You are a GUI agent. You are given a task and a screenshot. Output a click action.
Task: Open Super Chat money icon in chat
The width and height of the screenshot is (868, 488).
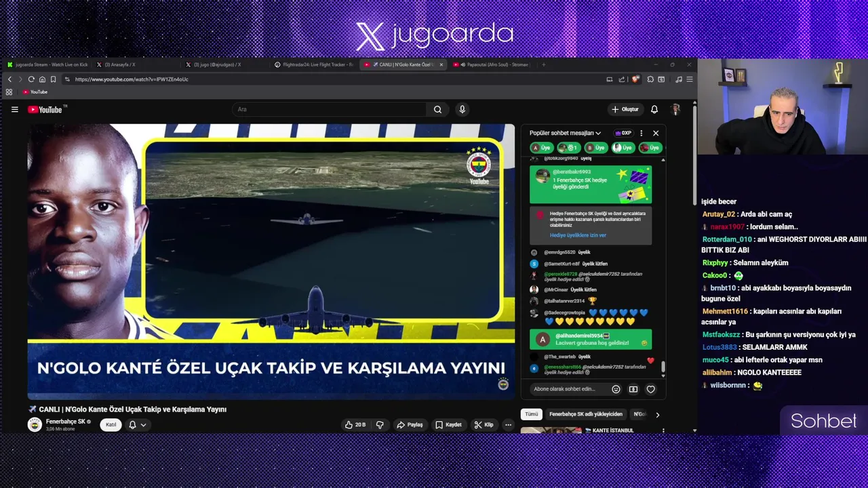(633, 389)
